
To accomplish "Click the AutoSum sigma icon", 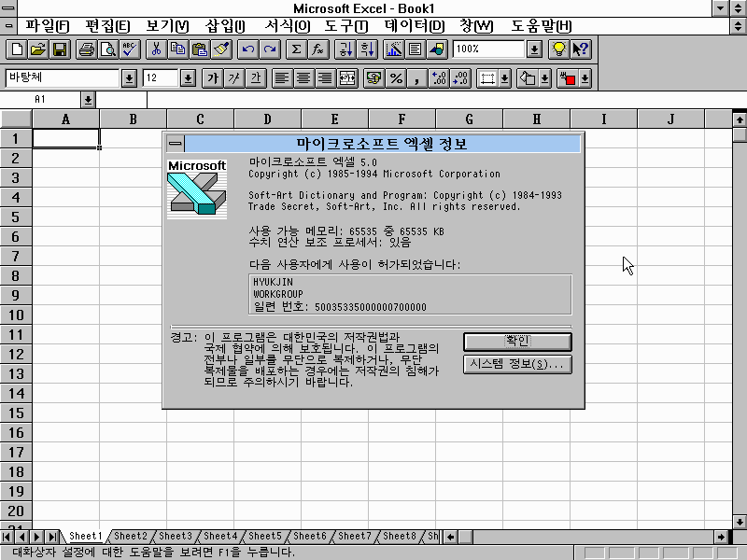I will pyautogui.click(x=296, y=49).
